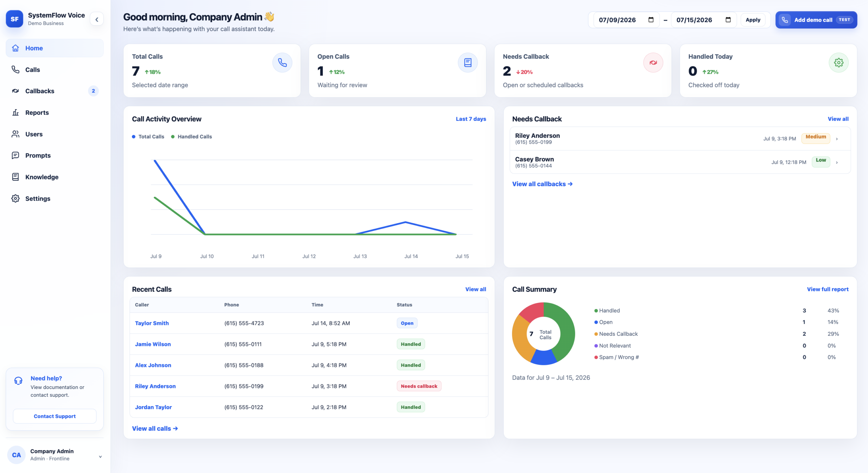
Task: Click the Home house icon
Action: tap(16, 48)
